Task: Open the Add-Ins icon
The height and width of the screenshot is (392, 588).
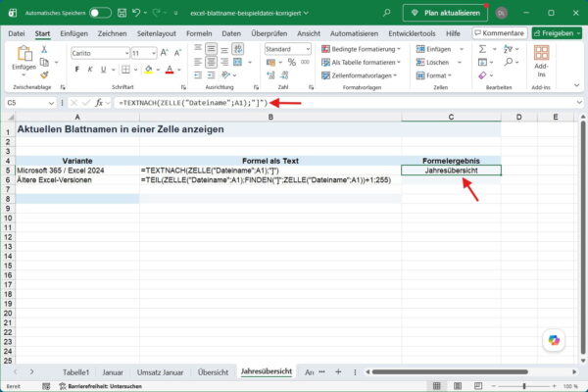Action: [x=541, y=53]
